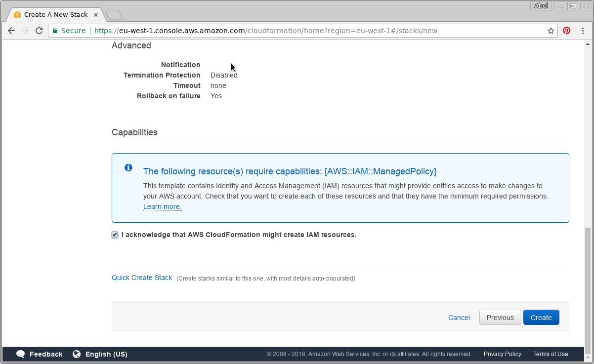This screenshot has width=594, height=364.
Task: Open the Feedback link in footer
Action: [46, 354]
